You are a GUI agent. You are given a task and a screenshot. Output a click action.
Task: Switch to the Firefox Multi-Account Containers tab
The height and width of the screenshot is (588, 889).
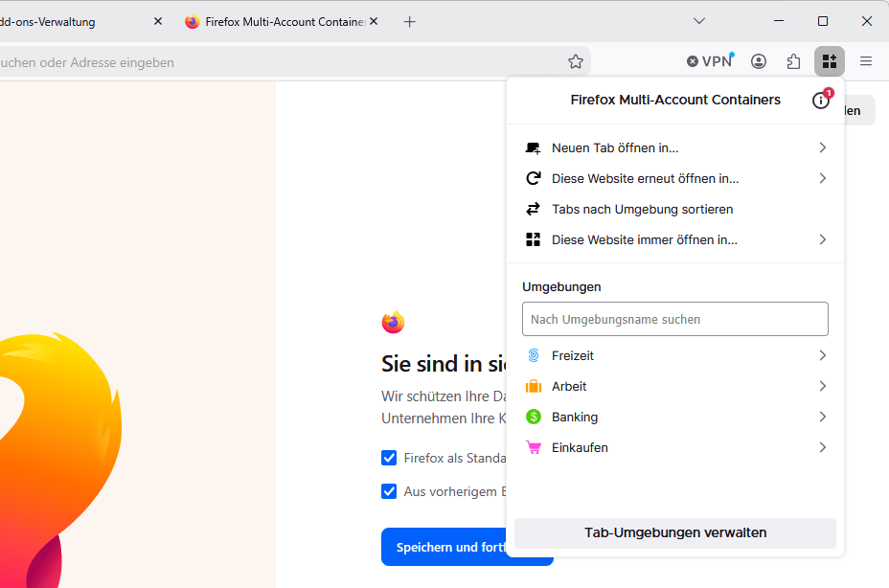tap(282, 21)
